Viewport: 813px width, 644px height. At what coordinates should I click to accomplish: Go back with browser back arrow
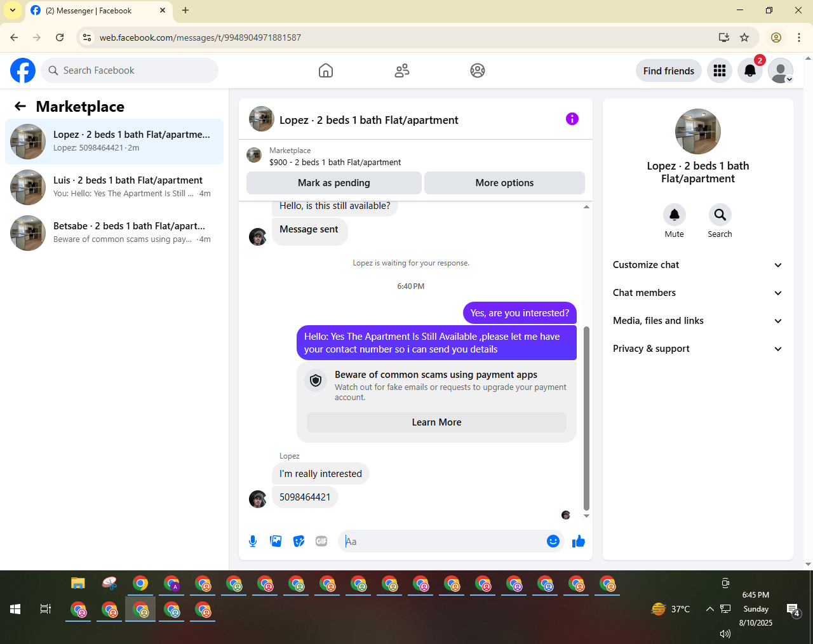coord(14,37)
